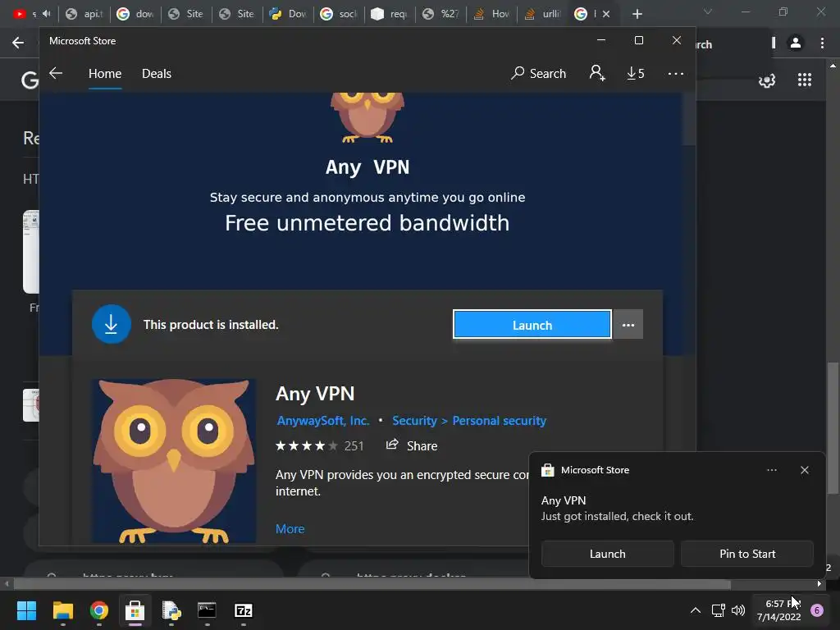
Task: Pin Any VPN to Start
Action: tap(746, 554)
